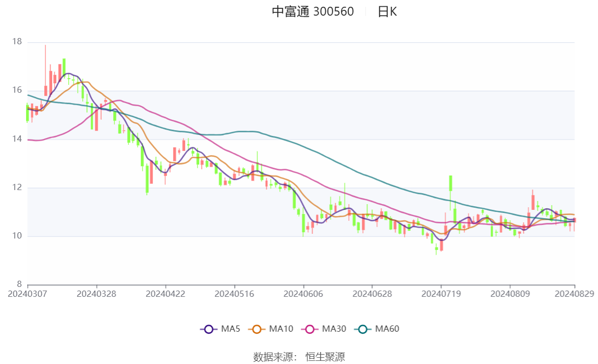Click the 20240829 date axis label
598x364 pixels.
coord(575,294)
